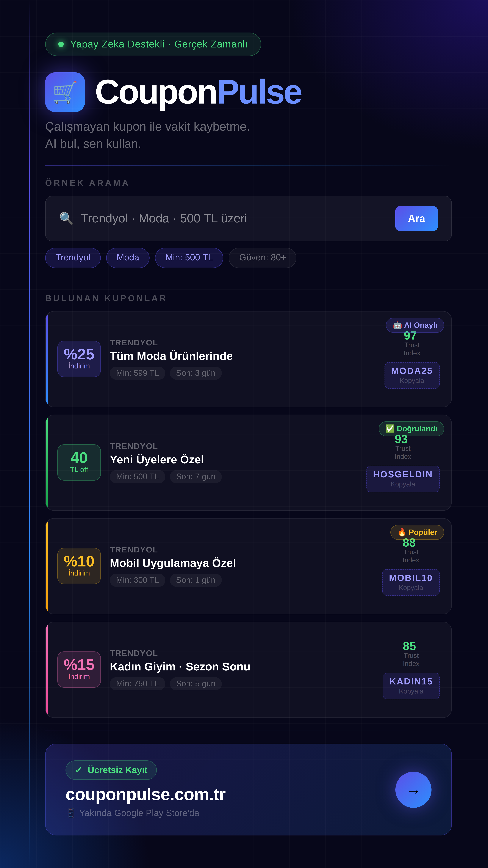This screenshot has width=488, height=868.
Task: Copy the HOSGELDIN coupon code
Action: (x=403, y=479)
